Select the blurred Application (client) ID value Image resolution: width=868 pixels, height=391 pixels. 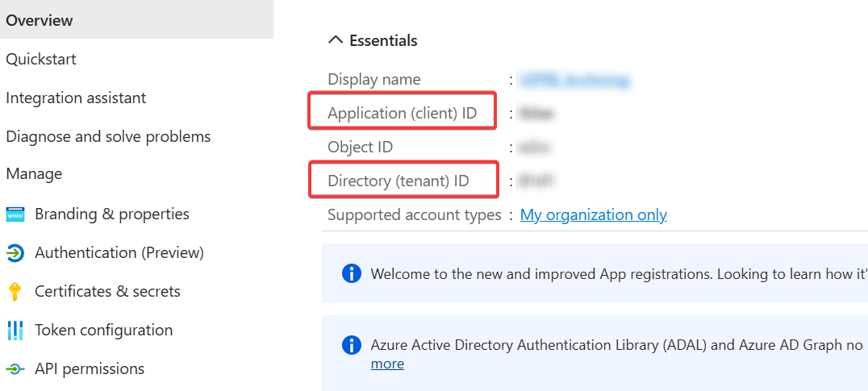[x=536, y=114]
